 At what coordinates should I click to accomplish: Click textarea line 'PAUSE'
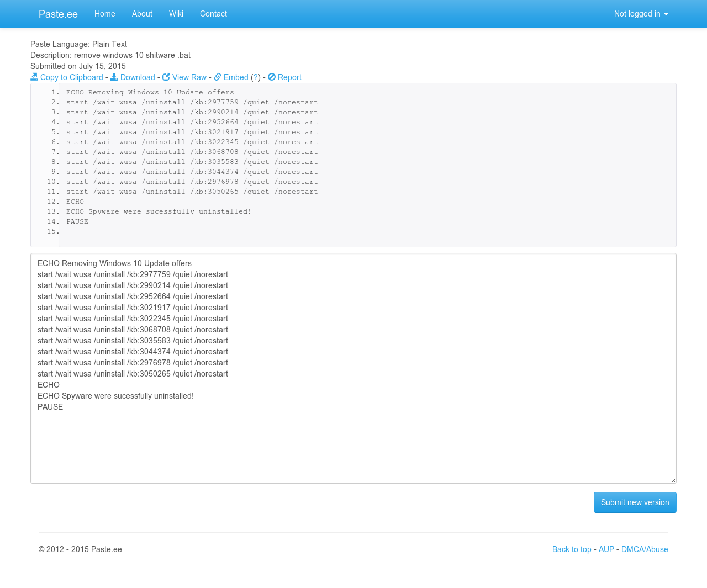[x=50, y=407]
